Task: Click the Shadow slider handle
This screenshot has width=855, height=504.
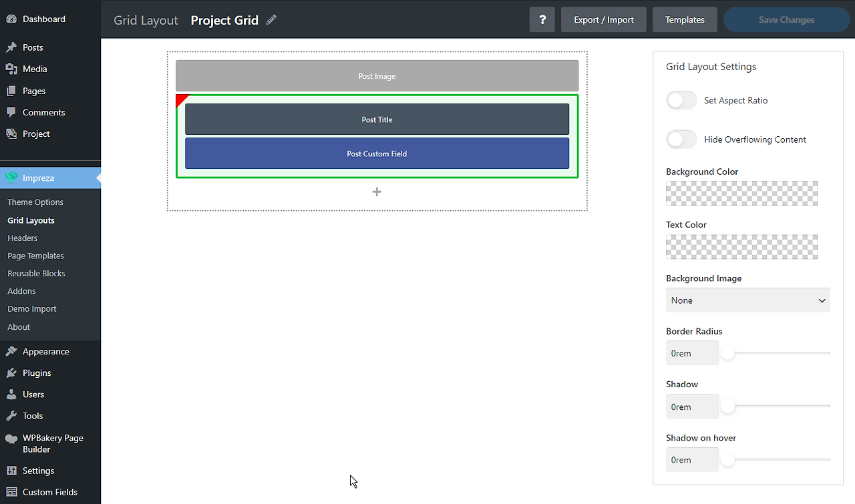Action: (x=727, y=406)
